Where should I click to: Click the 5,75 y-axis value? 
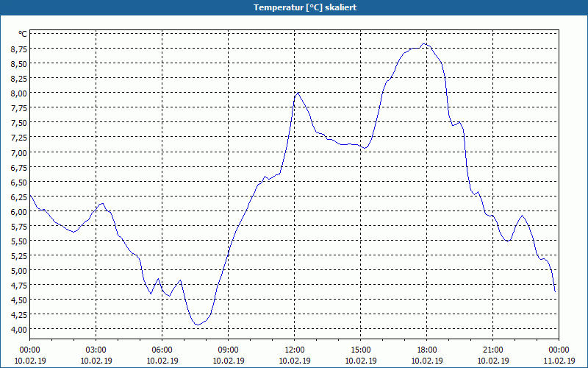[x=20, y=227]
